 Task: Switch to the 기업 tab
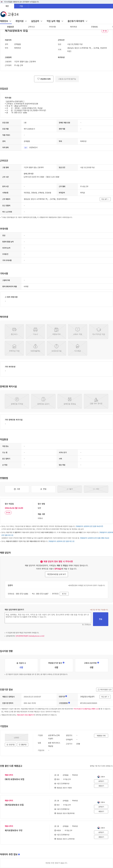pos(21,6)
